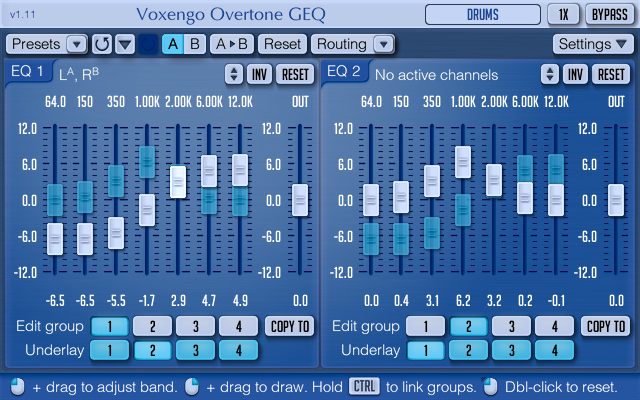Screen dimensions: 640x400
Task: Select the EQ 1 tab
Action: tap(28, 71)
